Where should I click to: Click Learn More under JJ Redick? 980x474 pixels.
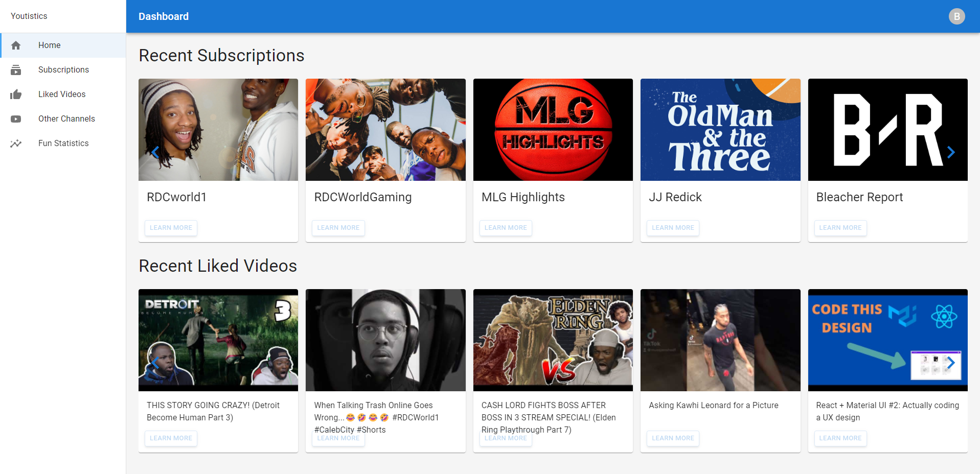point(673,228)
